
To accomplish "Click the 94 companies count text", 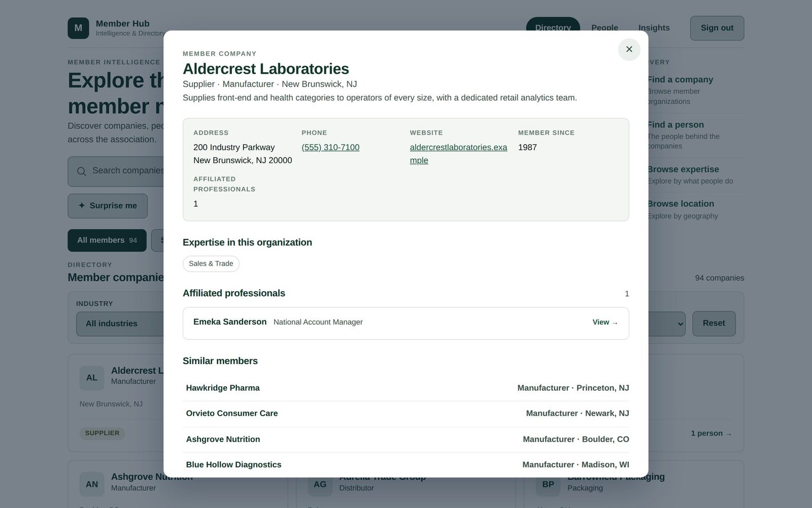I will (719, 278).
